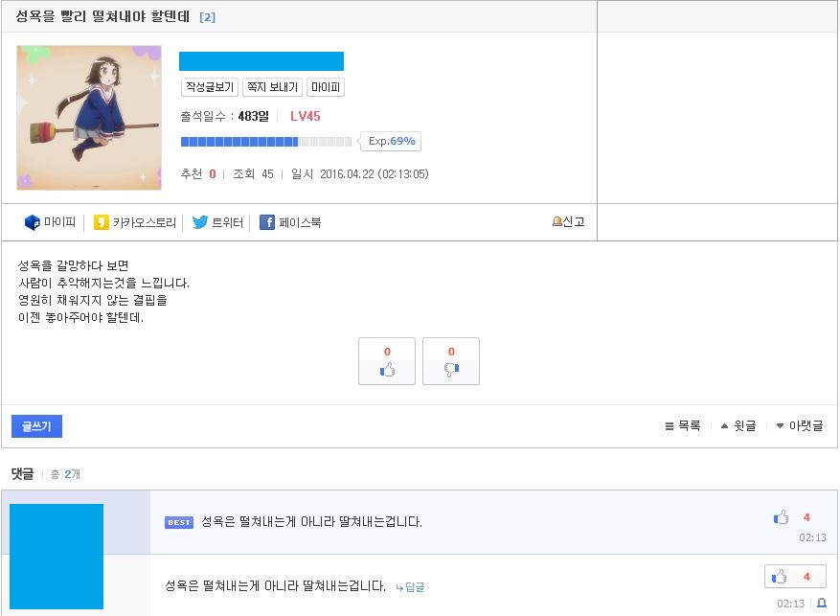Screen dimensions: 840x616
Task: Give the post a thumbs up
Action: (x=387, y=361)
